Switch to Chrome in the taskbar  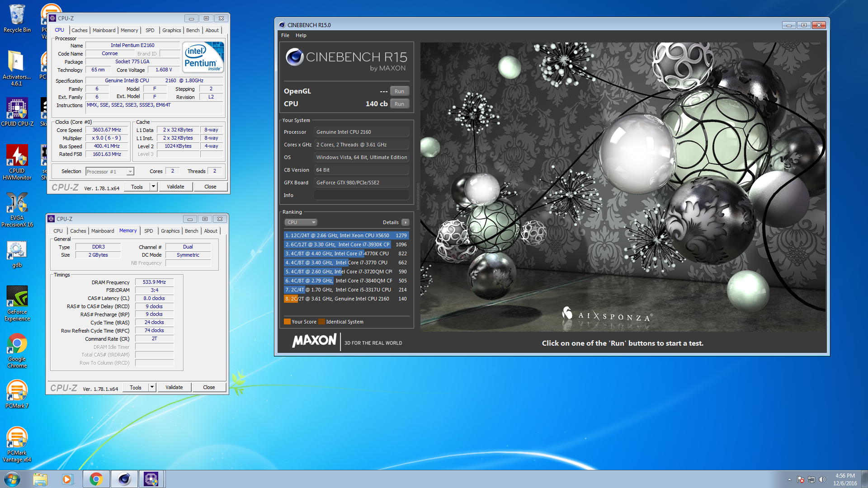pyautogui.click(x=96, y=479)
